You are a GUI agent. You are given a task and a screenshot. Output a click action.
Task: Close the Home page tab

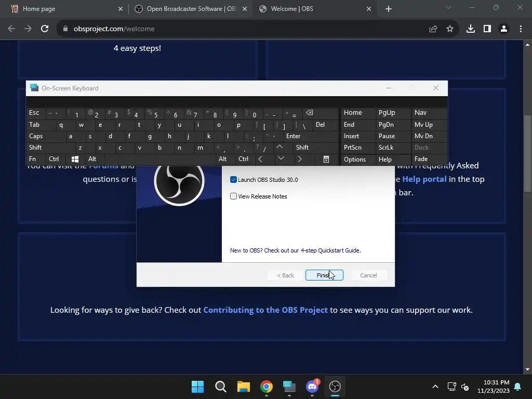coord(121,9)
